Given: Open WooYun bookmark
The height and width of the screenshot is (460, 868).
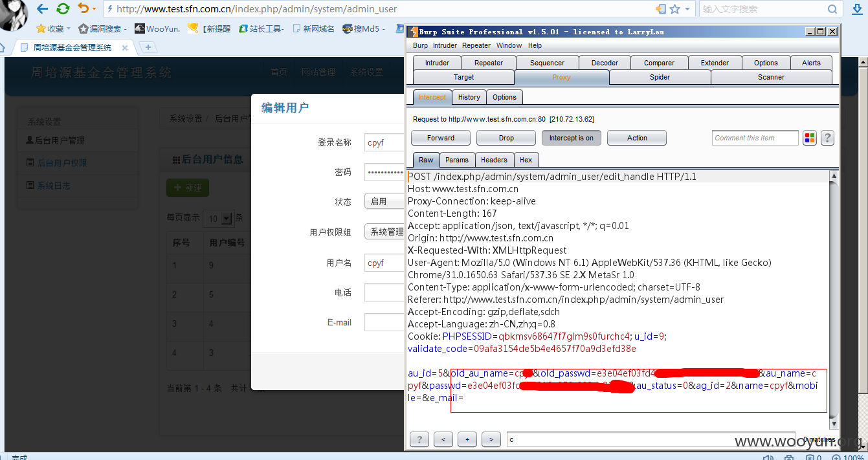Looking at the screenshot, I should pyautogui.click(x=157, y=28).
